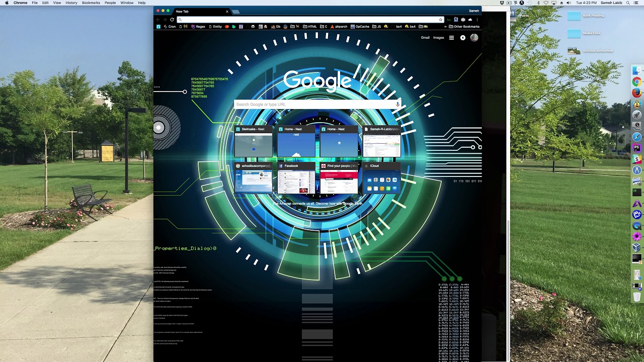Open the HTML bookmarks folder
The height and width of the screenshot is (362, 644).
tap(310, 27)
